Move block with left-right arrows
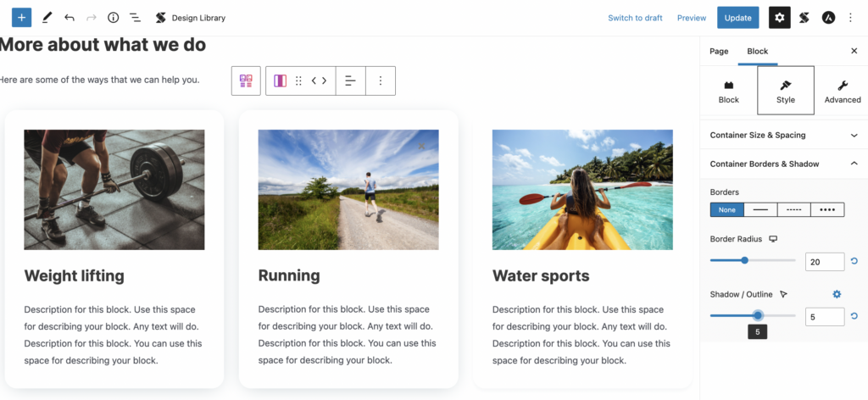The image size is (868, 400). pyautogui.click(x=319, y=81)
